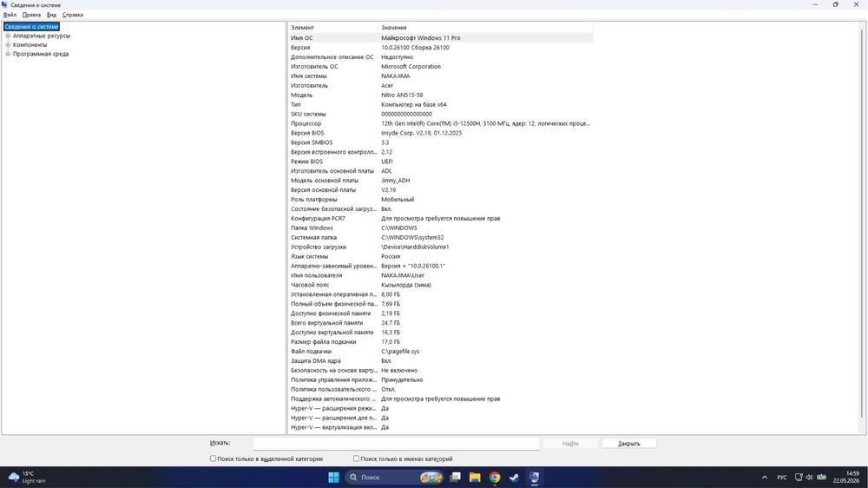Click the volume icon in system tray
Screen dimensions: 868x488
809,478
